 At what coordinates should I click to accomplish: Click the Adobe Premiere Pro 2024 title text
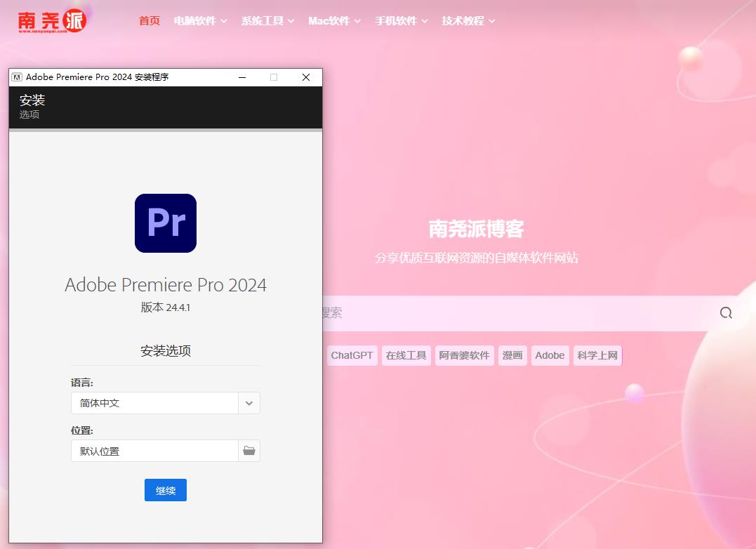coord(166,285)
